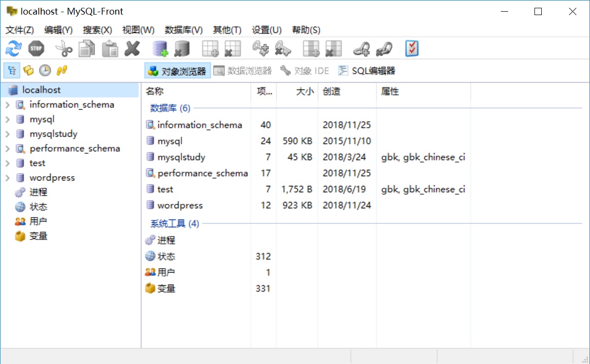
Task: Click the copy documents icon
Action: click(87, 49)
